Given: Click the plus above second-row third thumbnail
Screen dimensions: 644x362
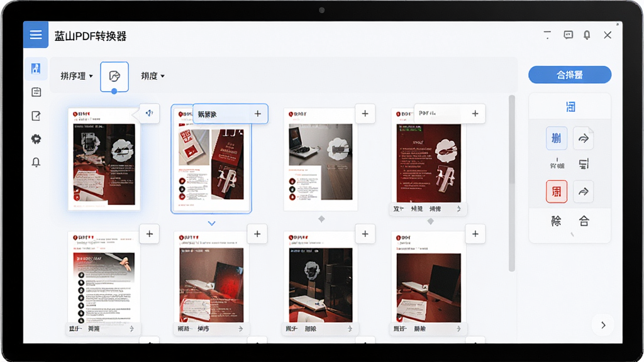Looking at the screenshot, I should click(365, 234).
